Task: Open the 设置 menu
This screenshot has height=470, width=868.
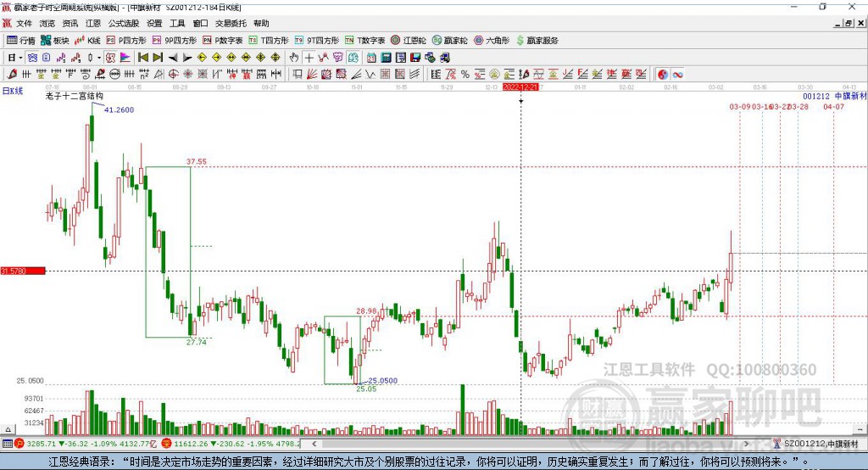Action: coord(154,23)
